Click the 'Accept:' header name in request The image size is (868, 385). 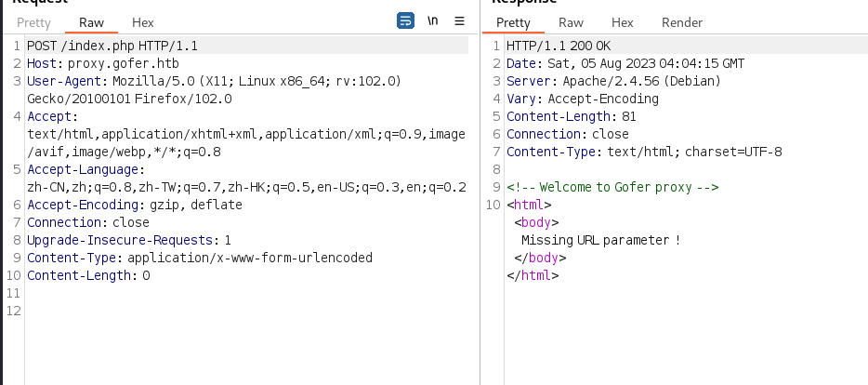pyautogui.click(x=53, y=117)
